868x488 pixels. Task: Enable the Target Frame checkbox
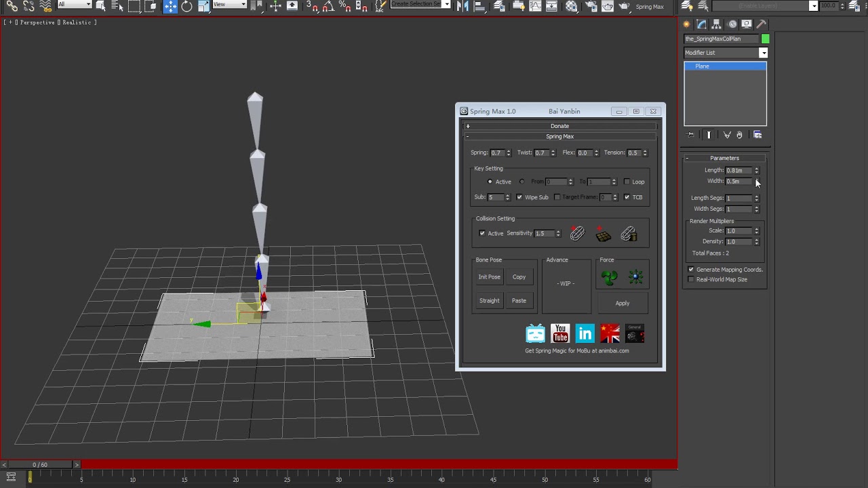pos(557,197)
